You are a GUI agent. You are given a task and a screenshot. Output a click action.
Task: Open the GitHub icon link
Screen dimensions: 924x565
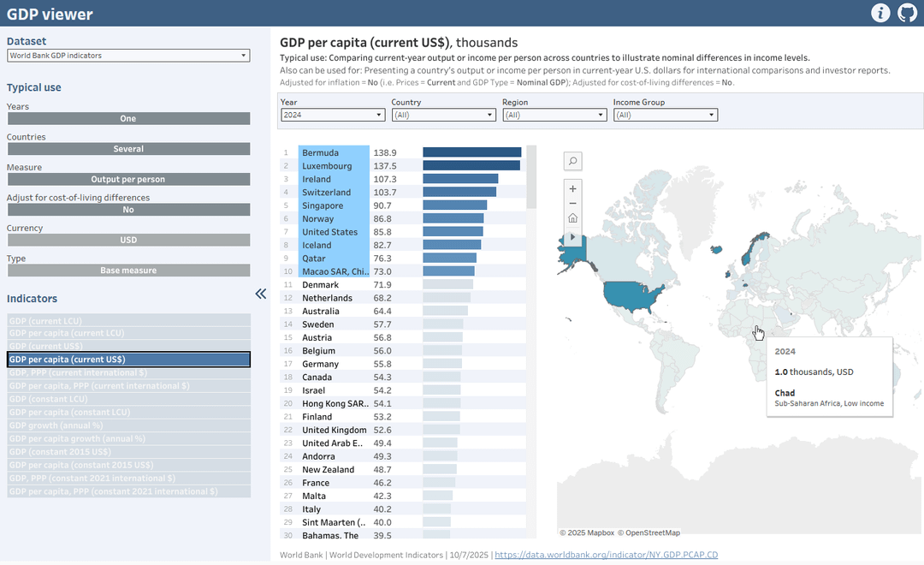point(907,13)
